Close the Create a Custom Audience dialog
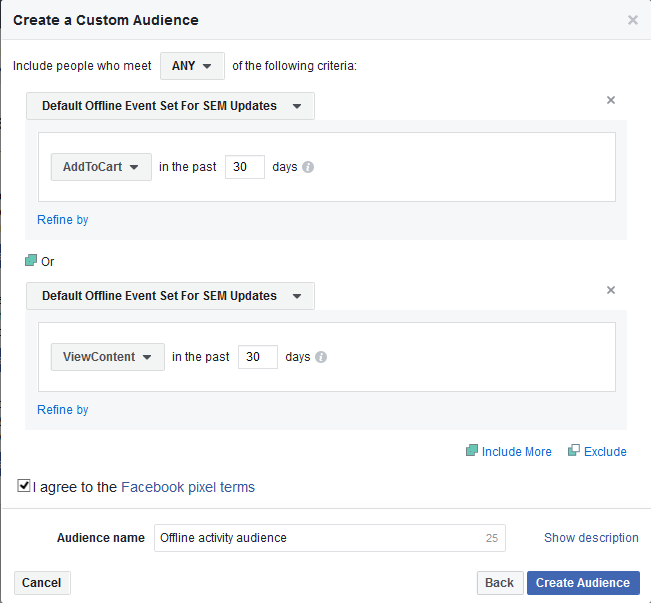Viewport: 651px width, 603px height. pos(632,20)
